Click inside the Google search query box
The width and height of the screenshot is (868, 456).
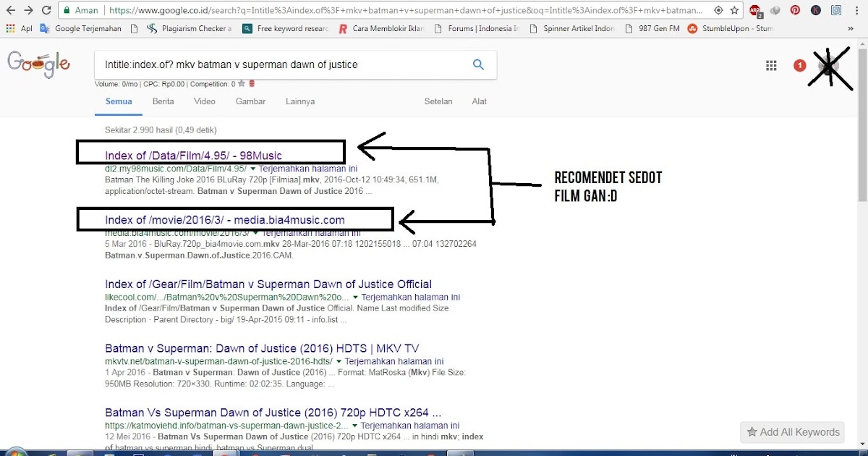(x=282, y=64)
